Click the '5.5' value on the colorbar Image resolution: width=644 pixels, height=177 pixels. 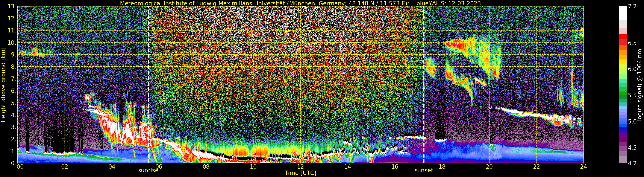click(632, 95)
